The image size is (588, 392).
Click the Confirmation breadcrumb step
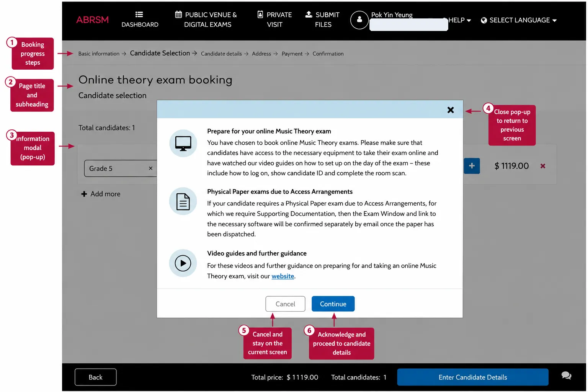[x=328, y=54]
